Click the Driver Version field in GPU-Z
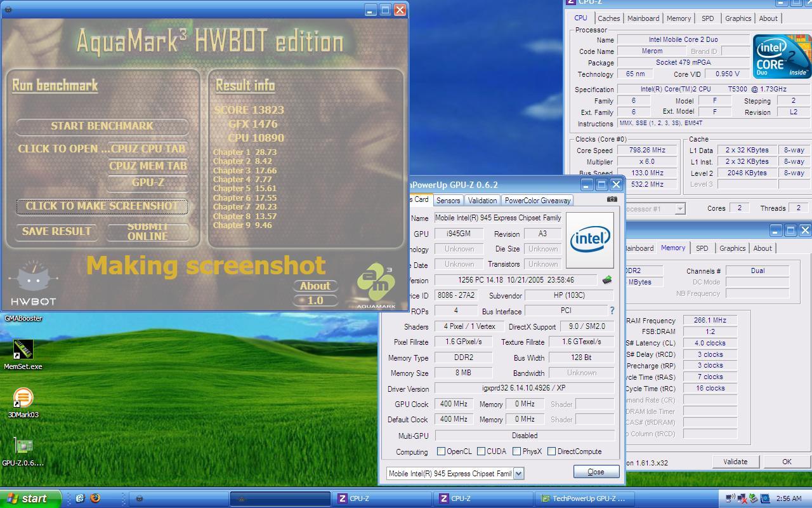812x508 pixels. click(x=525, y=389)
